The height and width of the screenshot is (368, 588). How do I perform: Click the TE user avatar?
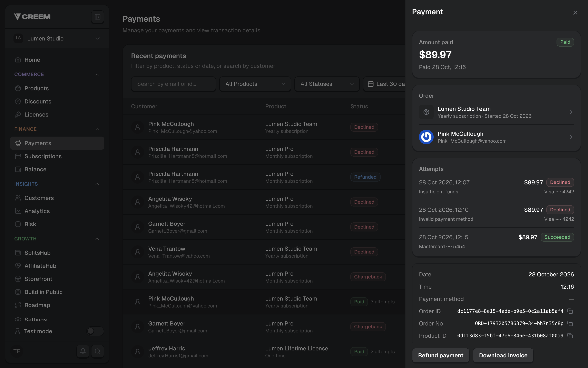coord(17,351)
